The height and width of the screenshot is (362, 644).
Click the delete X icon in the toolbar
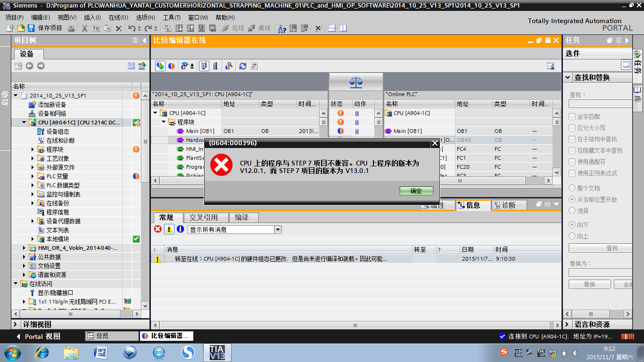coord(119,28)
